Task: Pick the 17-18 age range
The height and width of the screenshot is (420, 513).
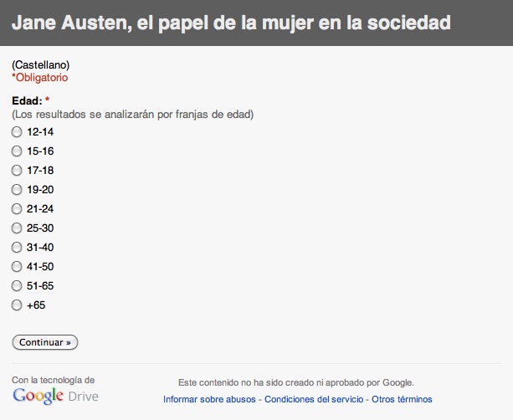Action: (x=17, y=171)
